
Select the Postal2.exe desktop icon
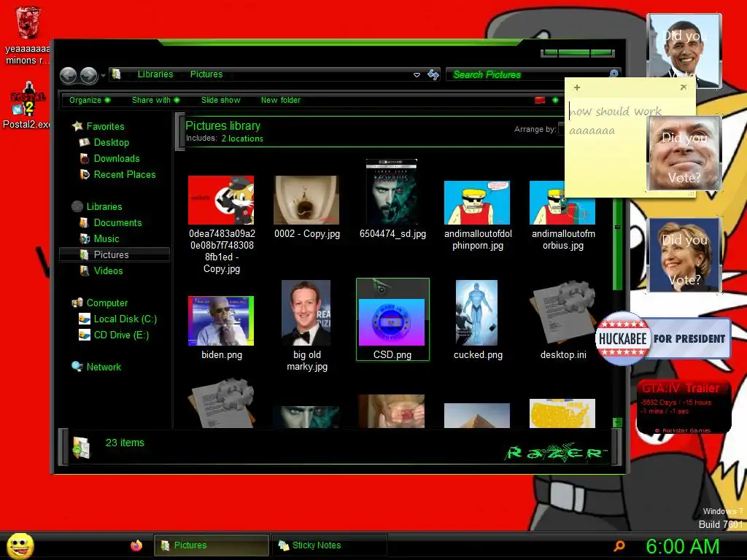click(27, 105)
